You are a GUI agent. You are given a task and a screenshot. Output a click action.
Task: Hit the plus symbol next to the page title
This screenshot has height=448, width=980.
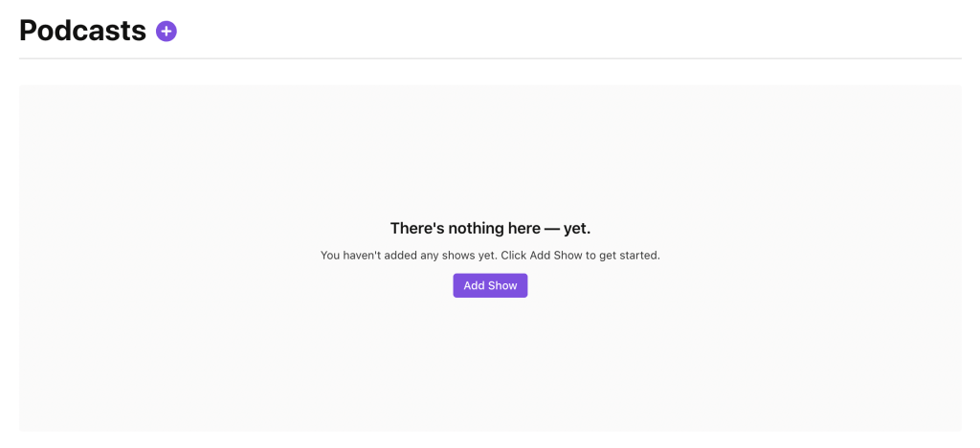click(x=167, y=32)
